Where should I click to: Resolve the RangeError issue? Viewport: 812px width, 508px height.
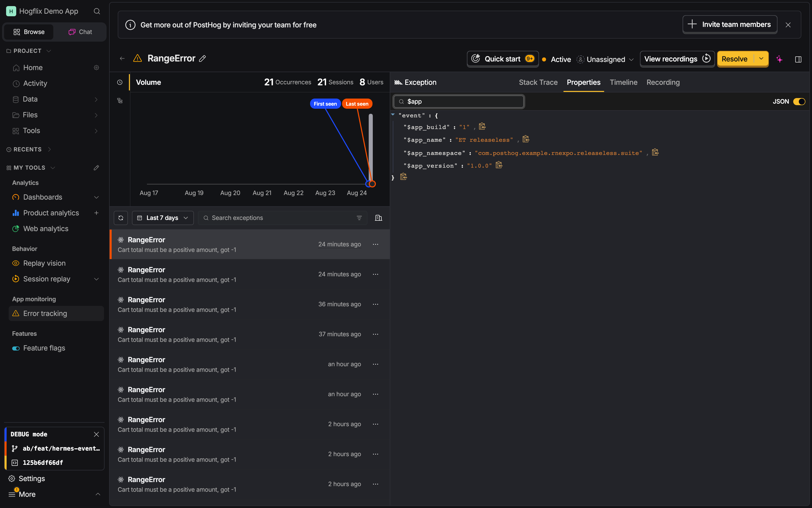[x=735, y=59]
